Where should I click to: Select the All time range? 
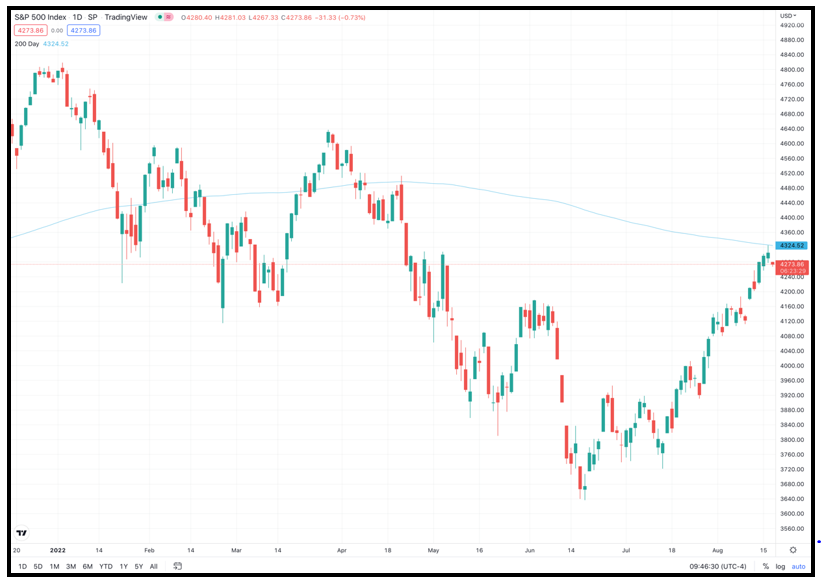point(153,566)
